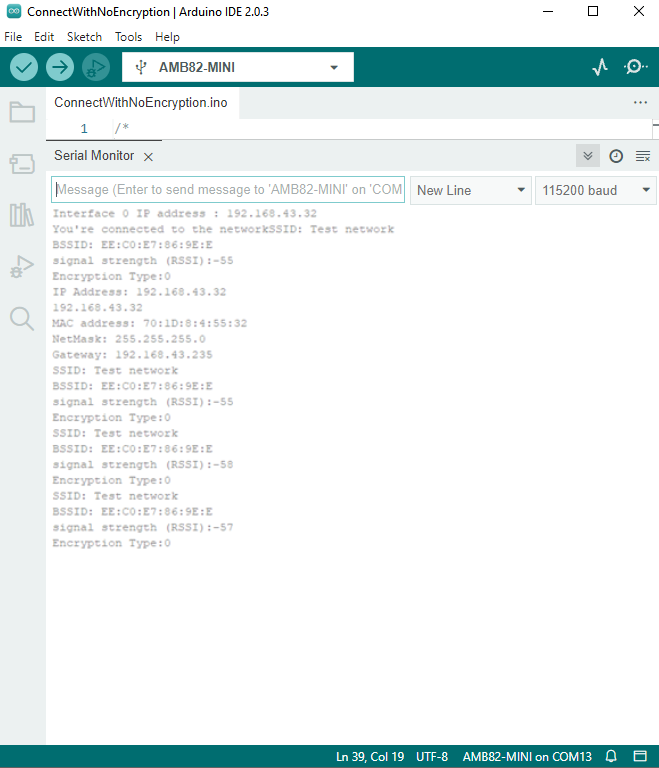Click the Verify sketch checkmark button
This screenshot has width=659, height=768.
click(24, 67)
